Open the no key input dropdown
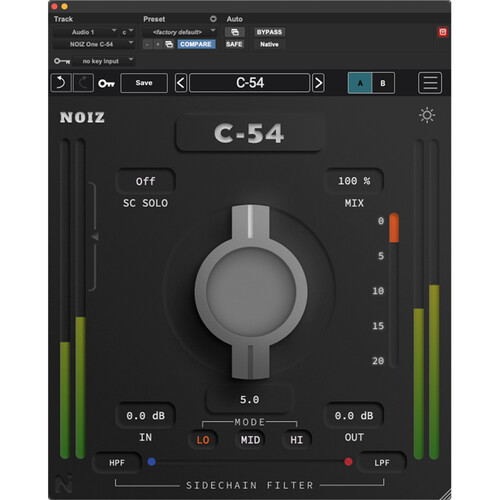This screenshot has width=500, height=500. 104,61
